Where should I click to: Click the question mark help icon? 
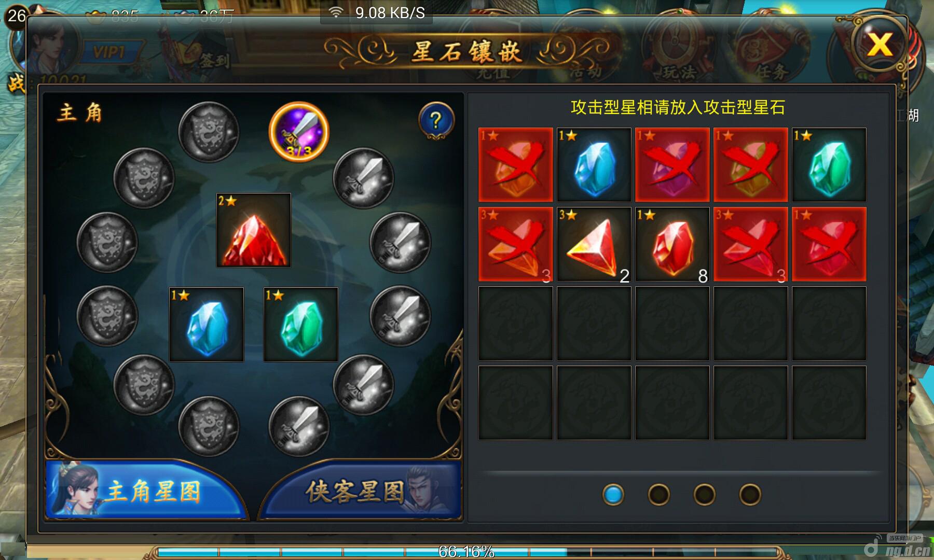coord(436,121)
